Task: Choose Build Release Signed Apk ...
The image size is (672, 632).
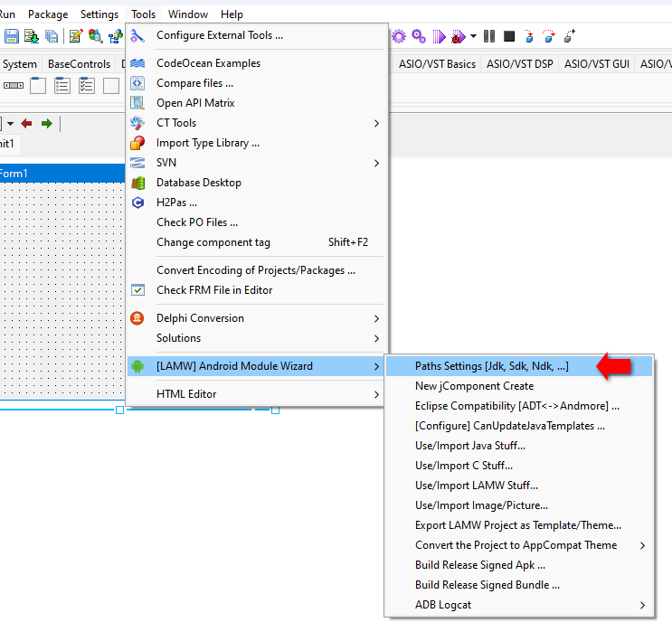Action: (x=519, y=565)
